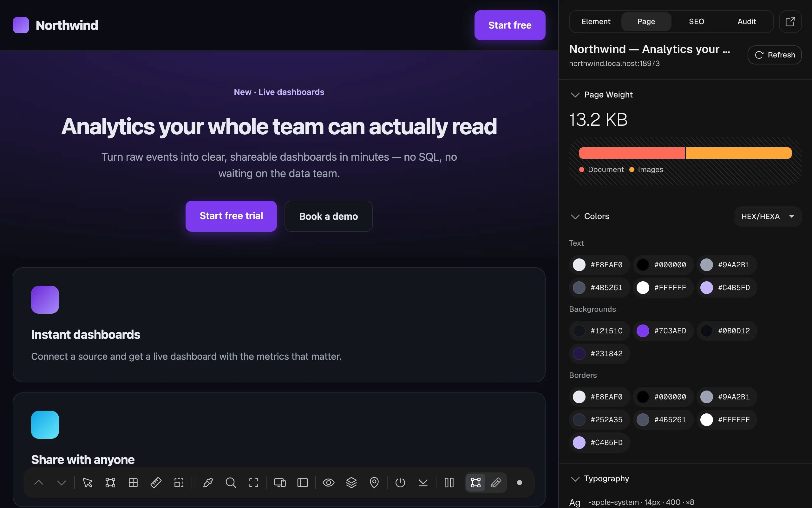Click the #252A35 border color swatch
Screen dimensions: 812x508
pos(599,420)
